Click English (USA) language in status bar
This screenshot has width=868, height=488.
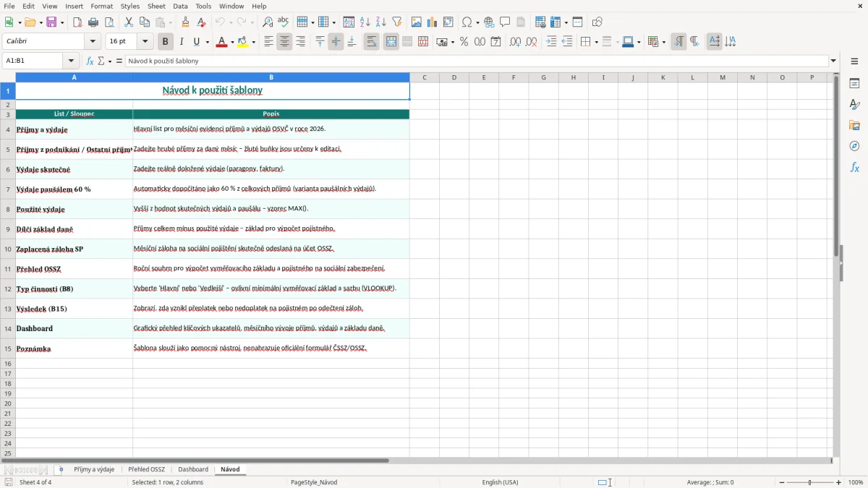coord(500,482)
